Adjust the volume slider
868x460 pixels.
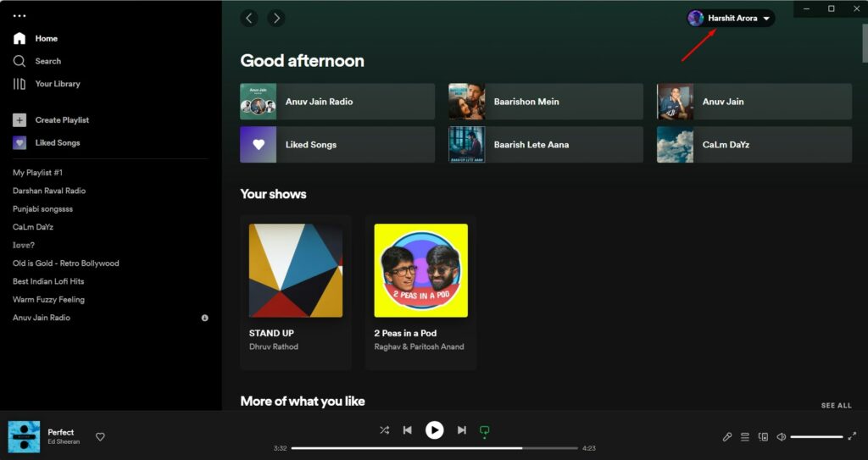(x=816, y=437)
